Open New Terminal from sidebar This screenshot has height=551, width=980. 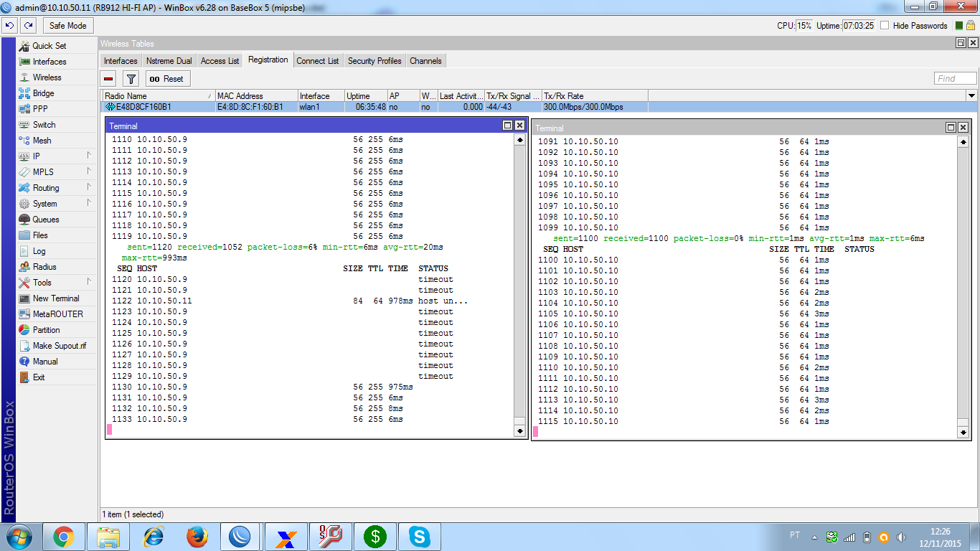(57, 298)
